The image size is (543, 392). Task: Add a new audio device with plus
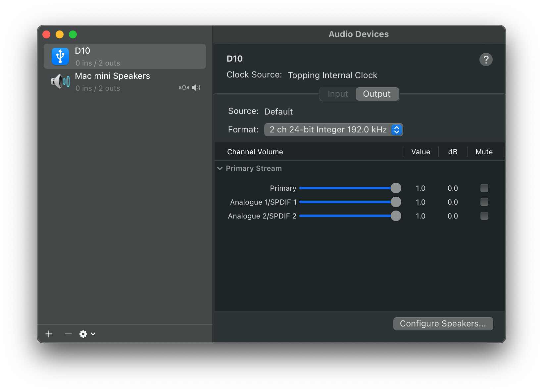(x=49, y=334)
